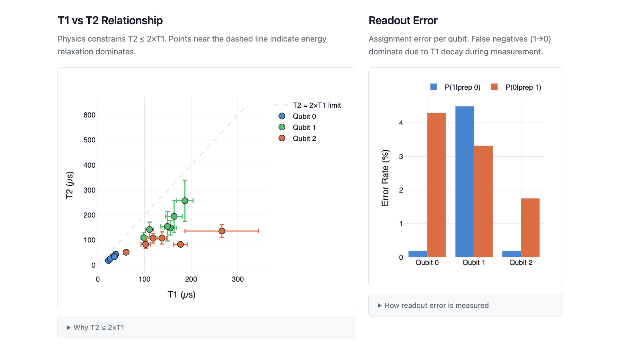
Task: Toggle Qubit 0 series in scatter legend
Action: click(304, 116)
